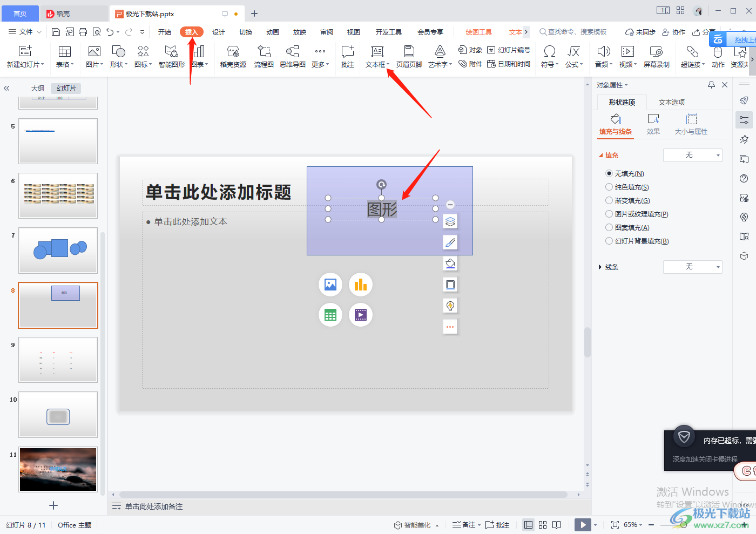Viewport: 756px width, 534px height.
Task: Add new slide with plus below thumbnails
Action: click(x=53, y=505)
